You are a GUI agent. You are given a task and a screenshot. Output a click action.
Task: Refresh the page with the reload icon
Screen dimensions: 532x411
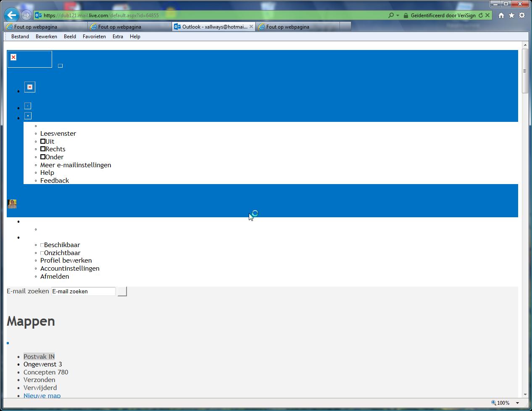[x=481, y=15]
